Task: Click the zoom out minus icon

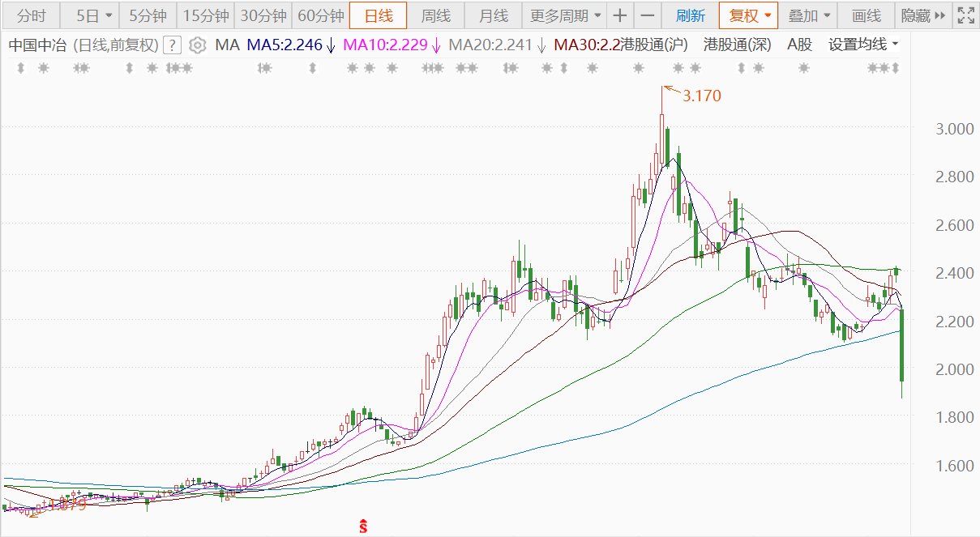Action: pos(647,15)
